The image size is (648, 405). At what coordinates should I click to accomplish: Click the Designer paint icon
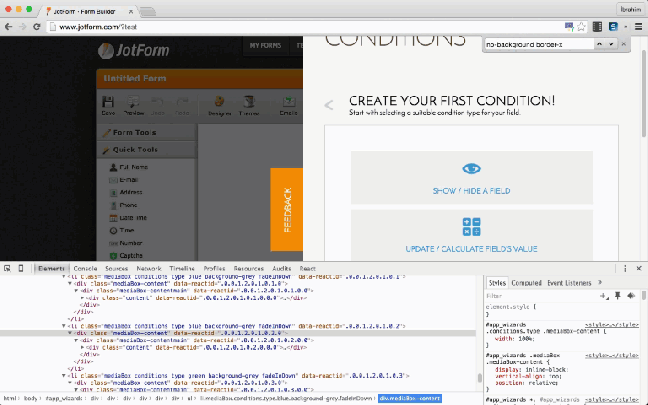click(220, 105)
